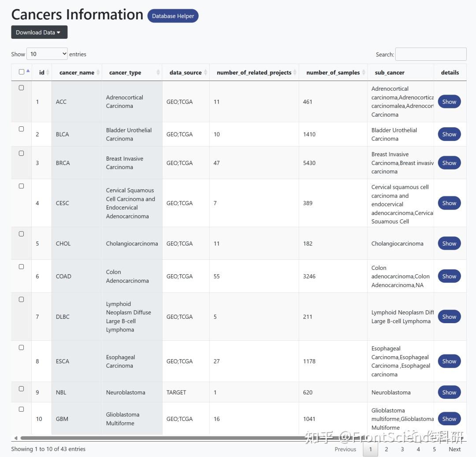The height and width of the screenshot is (457, 476).
Task: Sort table by id column arrows
Action: 48,73
